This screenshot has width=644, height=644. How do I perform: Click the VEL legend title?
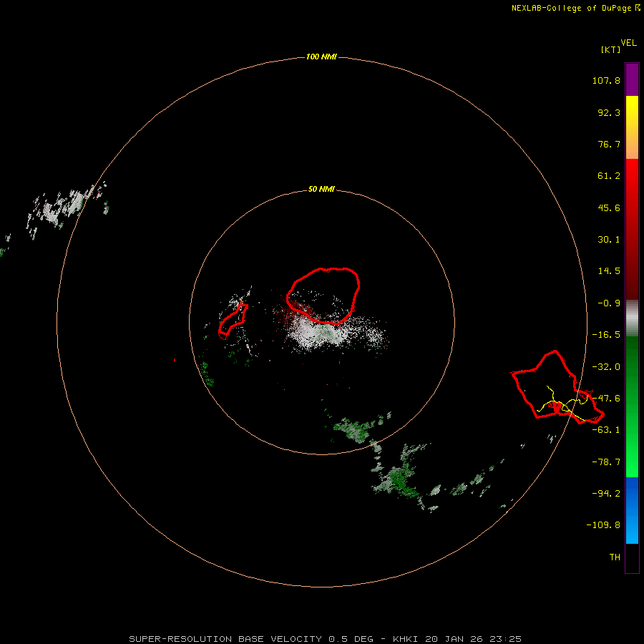[x=628, y=42]
